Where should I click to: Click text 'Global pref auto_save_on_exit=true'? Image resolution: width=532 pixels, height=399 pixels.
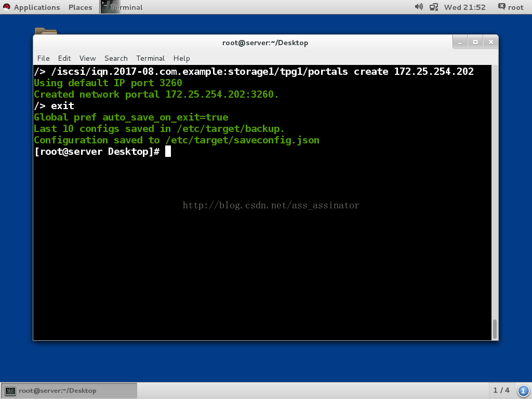coord(131,117)
